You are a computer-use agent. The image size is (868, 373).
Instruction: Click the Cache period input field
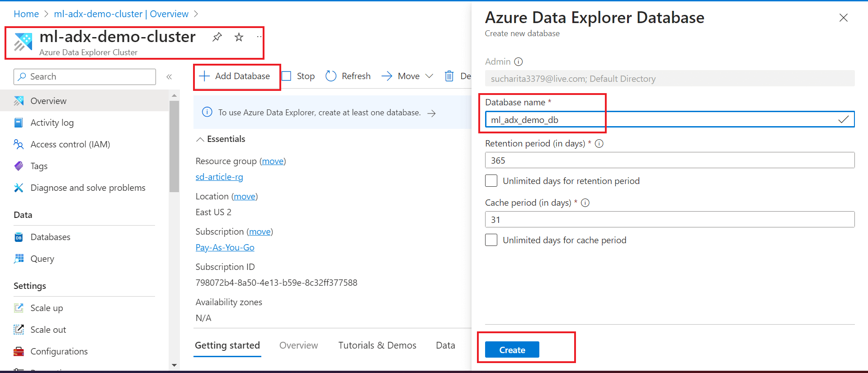coord(669,220)
